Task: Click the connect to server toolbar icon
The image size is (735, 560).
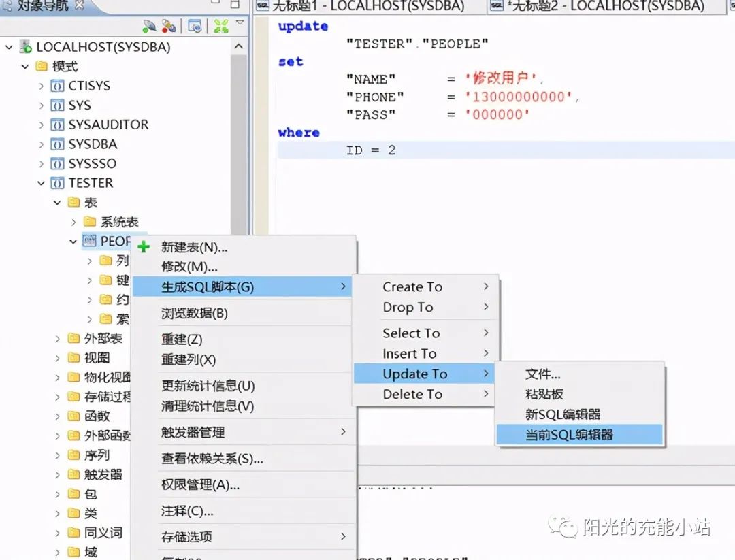Action: click(149, 27)
